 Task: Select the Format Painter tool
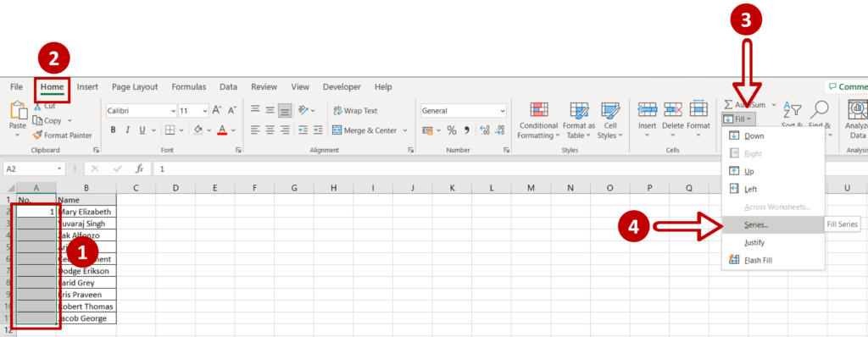pyautogui.click(x=62, y=135)
